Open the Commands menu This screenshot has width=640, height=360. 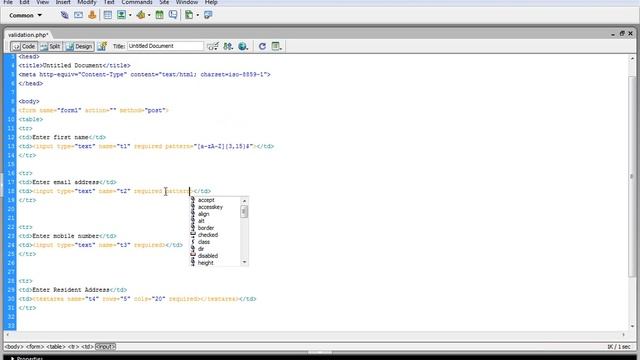tap(137, 2)
